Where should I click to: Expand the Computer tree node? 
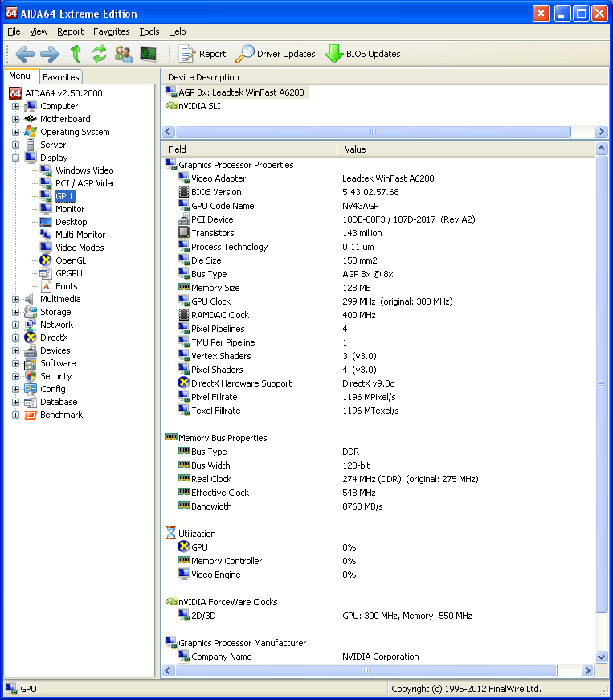[15, 106]
